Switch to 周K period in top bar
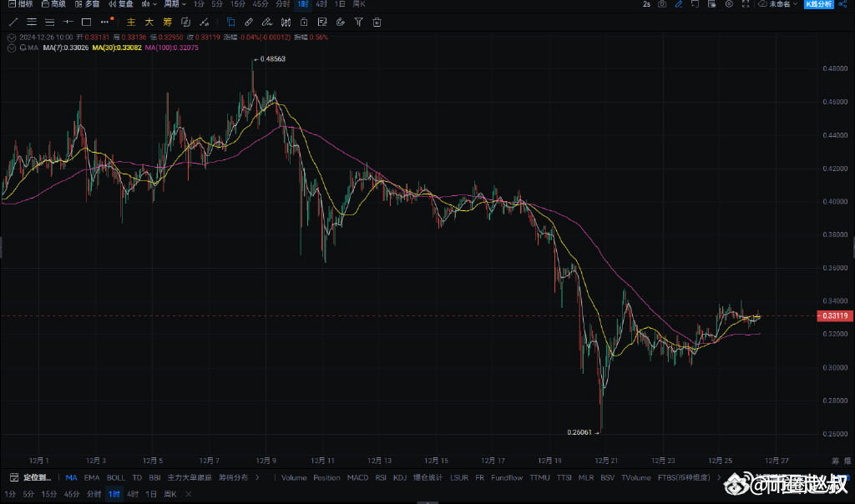 359,4
